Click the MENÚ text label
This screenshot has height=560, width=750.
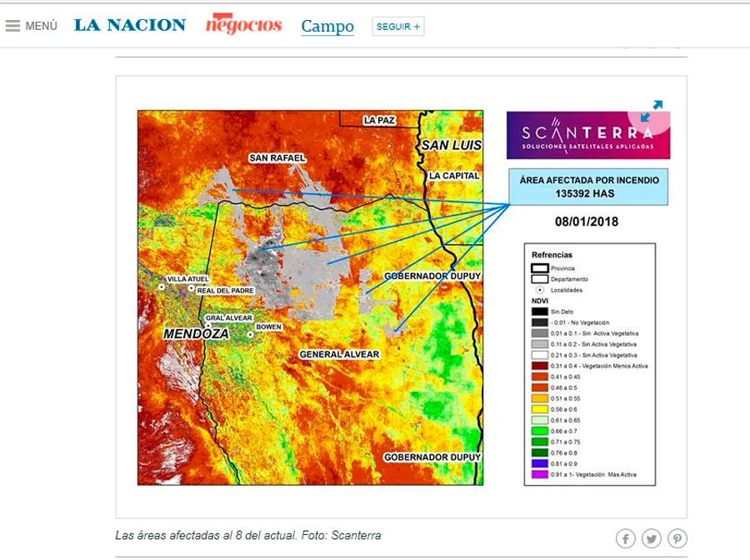[x=42, y=26]
